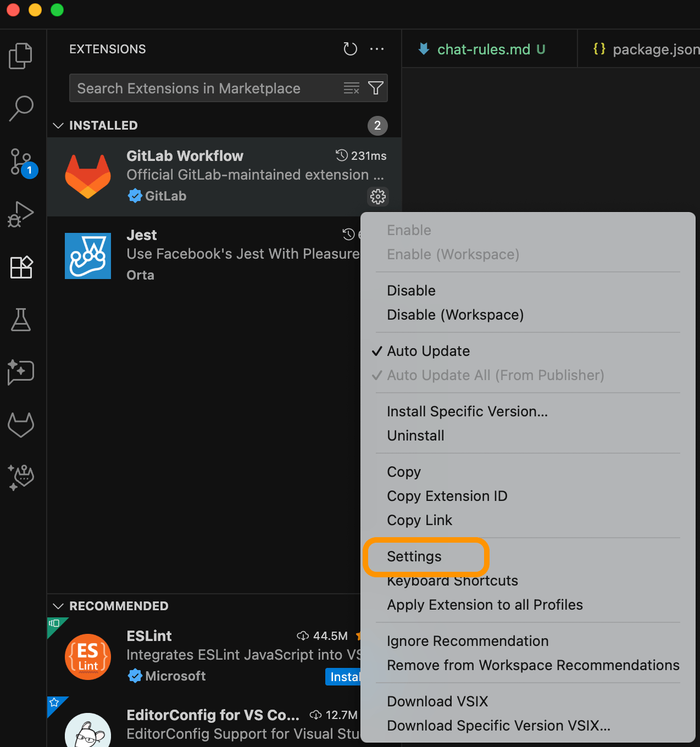Image resolution: width=700 pixels, height=747 pixels.
Task: Open the Search view in activity bar
Action: click(x=21, y=108)
